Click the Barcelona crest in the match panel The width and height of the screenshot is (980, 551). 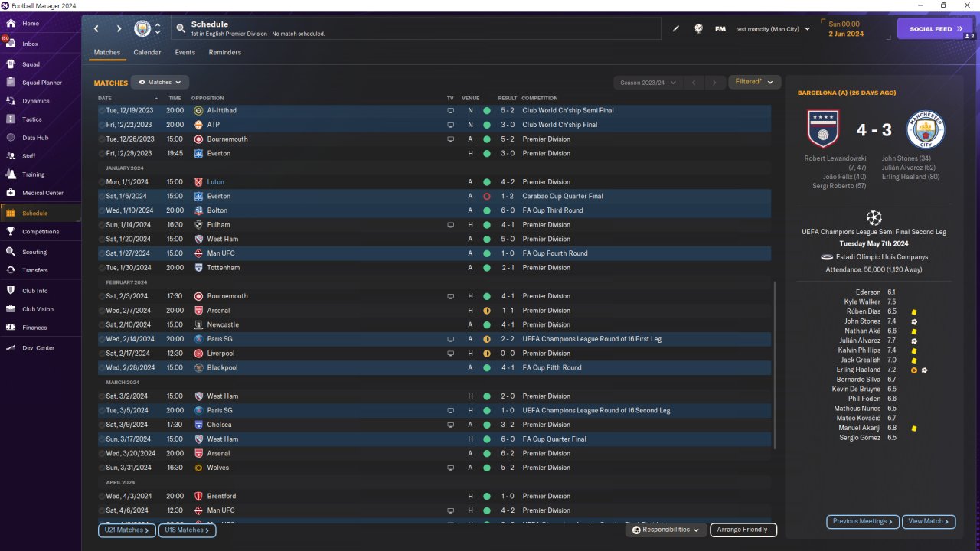[x=823, y=129]
